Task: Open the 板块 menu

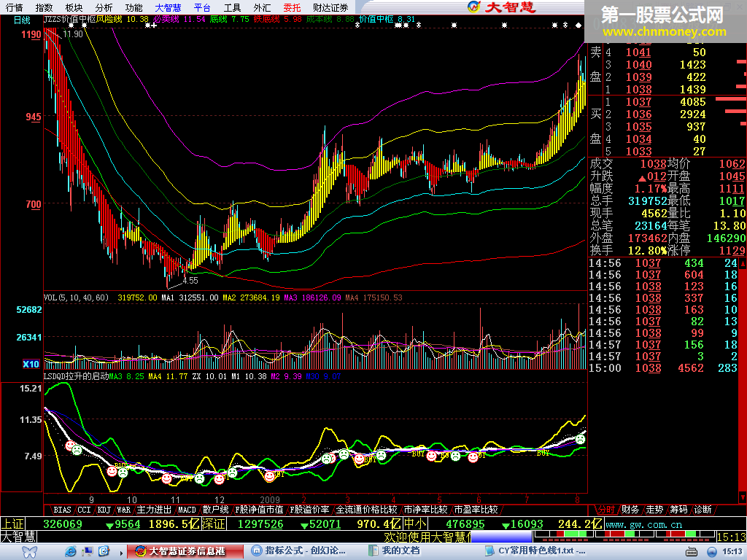Action: coord(74,7)
